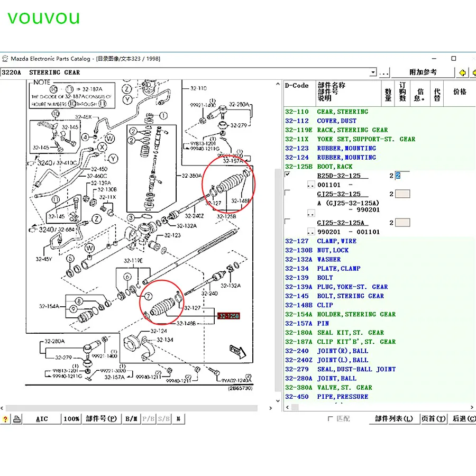
Task: Click order quantity field for GJ25-32-125A
Action: coord(402,223)
